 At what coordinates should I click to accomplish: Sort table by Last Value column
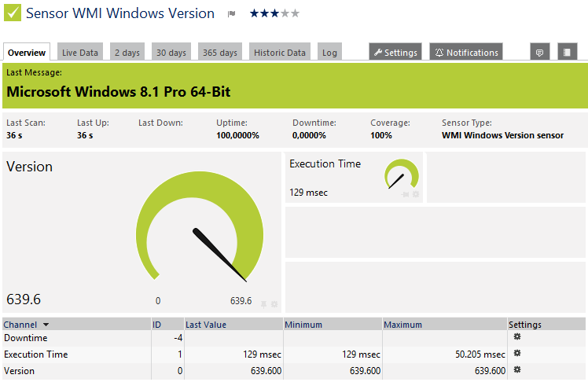point(206,325)
